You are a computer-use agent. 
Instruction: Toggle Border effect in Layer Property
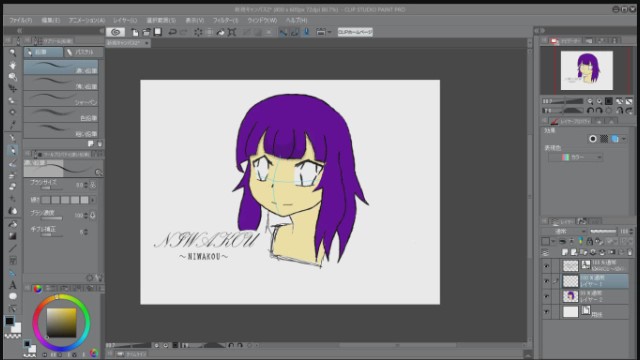593,139
